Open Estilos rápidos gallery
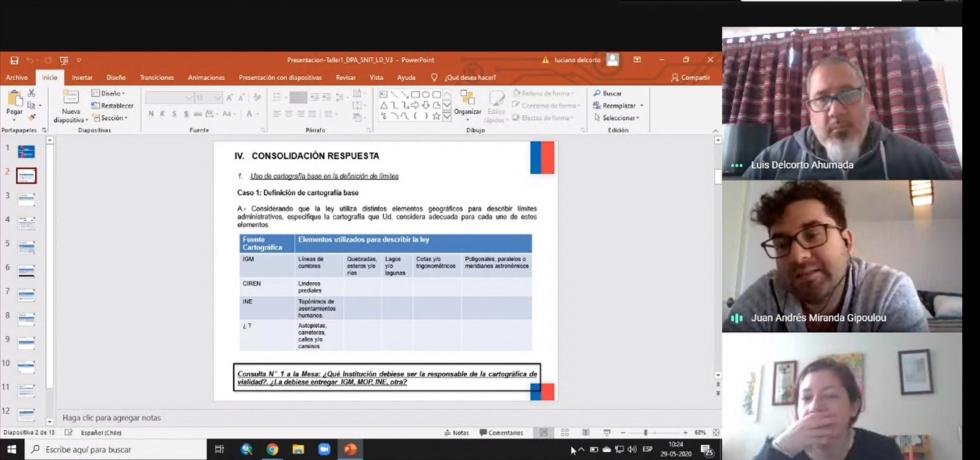 [x=497, y=106]
